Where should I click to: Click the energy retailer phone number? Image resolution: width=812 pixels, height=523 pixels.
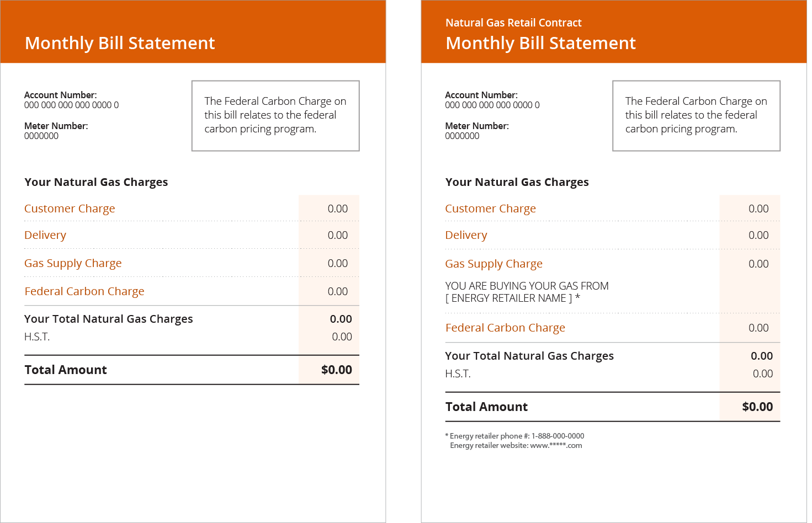pyautogui.click(x=558, y=436)
